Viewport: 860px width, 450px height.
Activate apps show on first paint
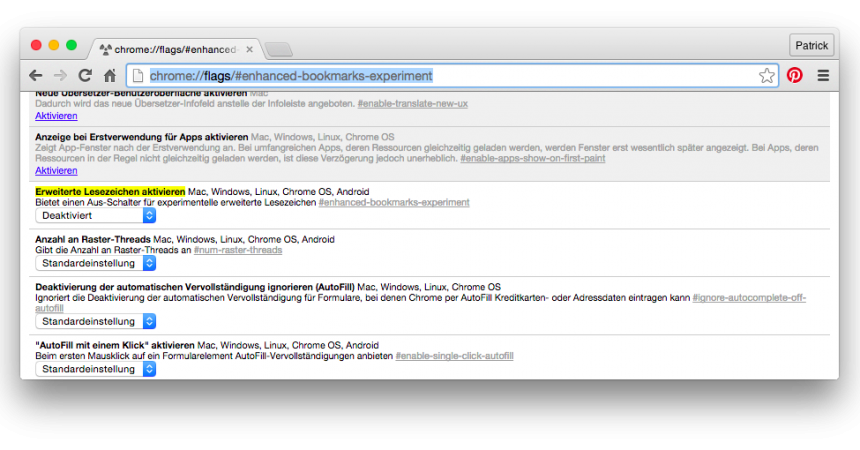pyautogui.click(x=56, y=171)
